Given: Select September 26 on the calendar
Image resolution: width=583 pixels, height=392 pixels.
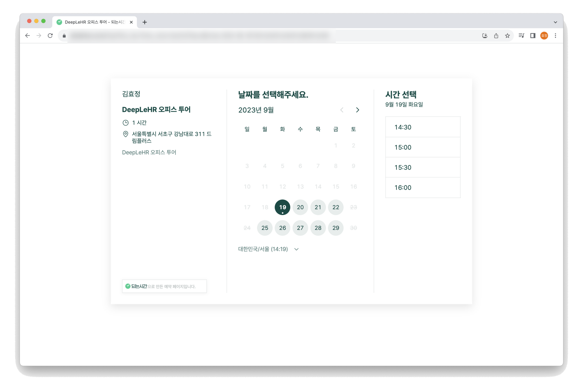Looking at the screenshot, I should pos(282,228).
